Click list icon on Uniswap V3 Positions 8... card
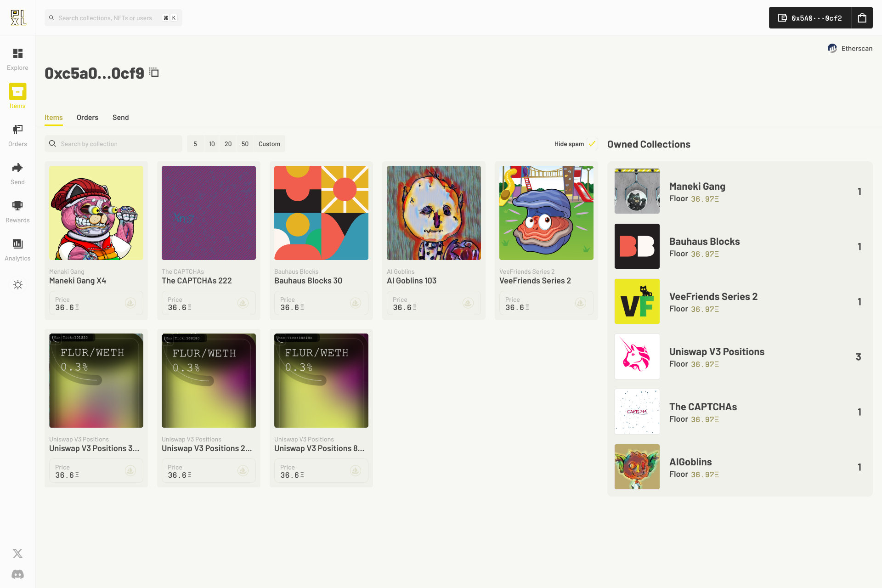The height and width of the screenshot is (588, 882). click(356, 470)
